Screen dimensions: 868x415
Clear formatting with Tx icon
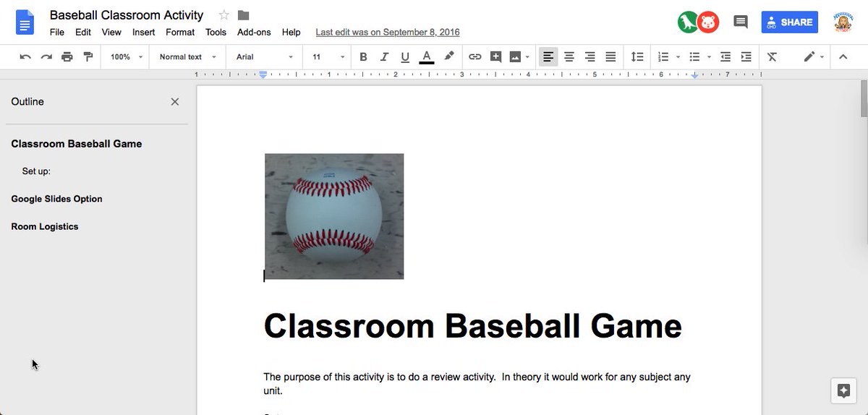point(772,56)
